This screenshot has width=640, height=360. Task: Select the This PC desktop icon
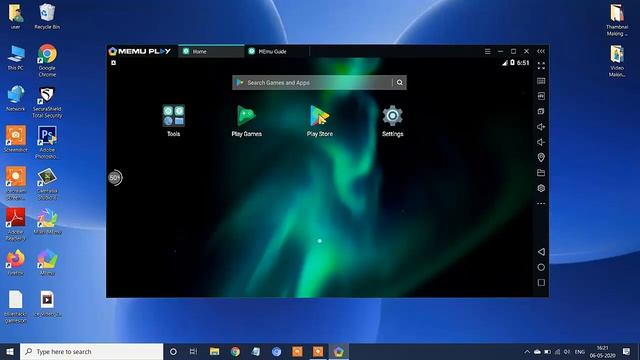click(x=16, y=58)
